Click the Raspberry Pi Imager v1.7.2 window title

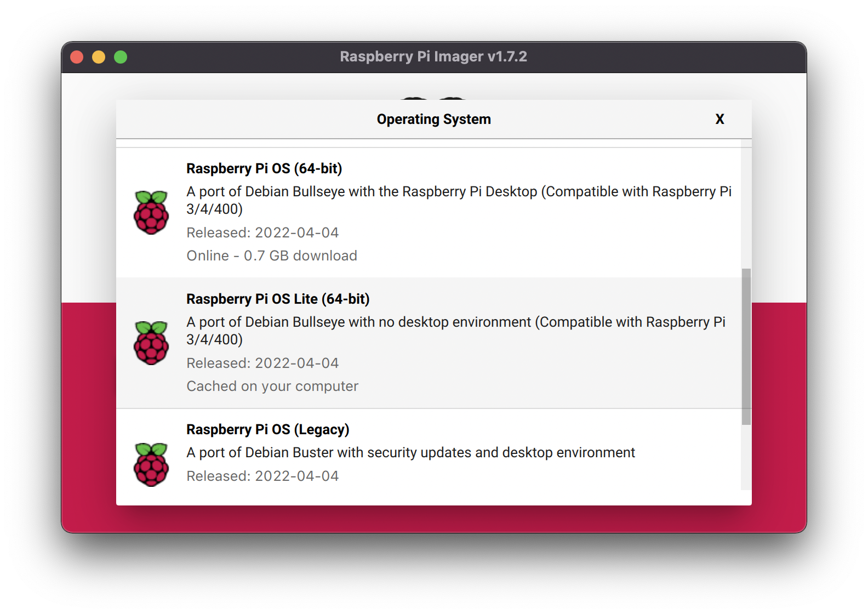coord(433,56)
